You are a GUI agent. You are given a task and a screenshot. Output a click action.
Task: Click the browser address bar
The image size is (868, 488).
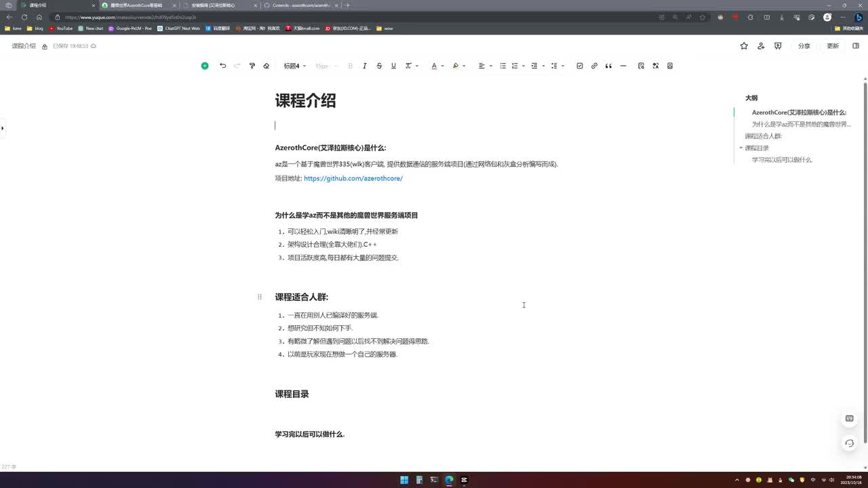[x=353, y=17]
